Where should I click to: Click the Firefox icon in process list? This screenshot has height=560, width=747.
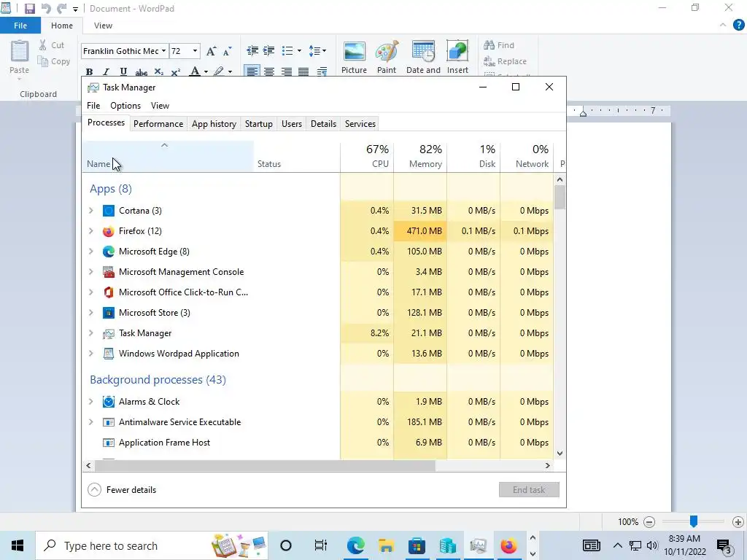click(x=109, y=231)
